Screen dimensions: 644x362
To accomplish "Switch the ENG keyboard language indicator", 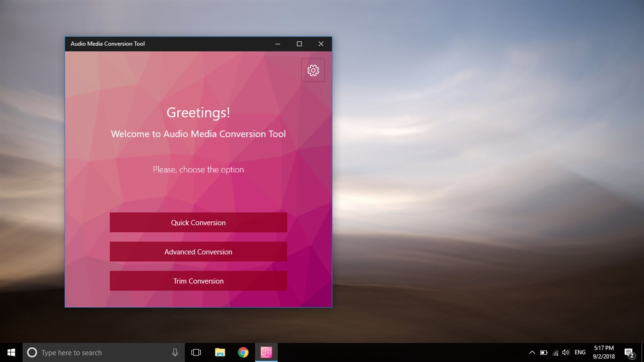I will click(580, 352).
